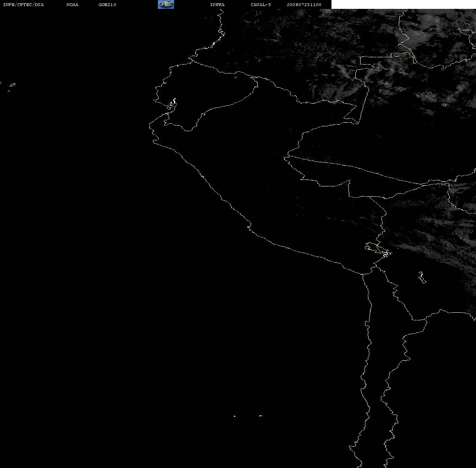Select the 200807251100 timestamp
476x468 pixels.
click(304, 4)
